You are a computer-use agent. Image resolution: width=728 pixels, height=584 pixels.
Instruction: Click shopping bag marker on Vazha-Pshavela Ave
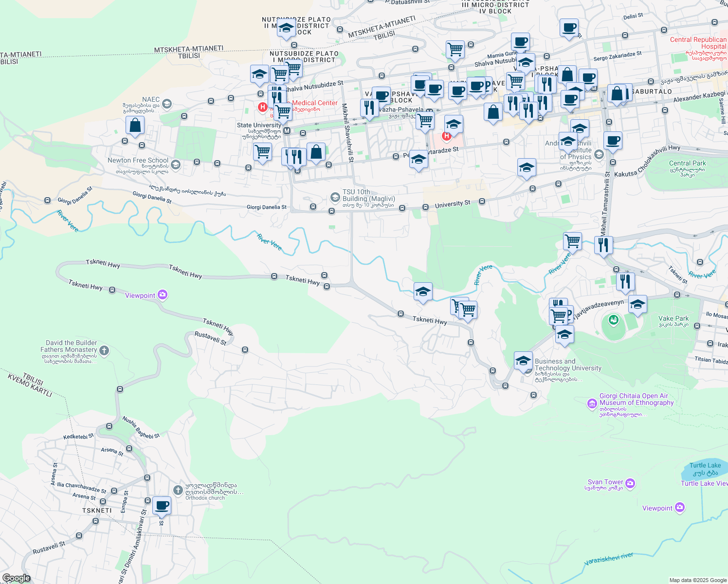coord(493,113)
